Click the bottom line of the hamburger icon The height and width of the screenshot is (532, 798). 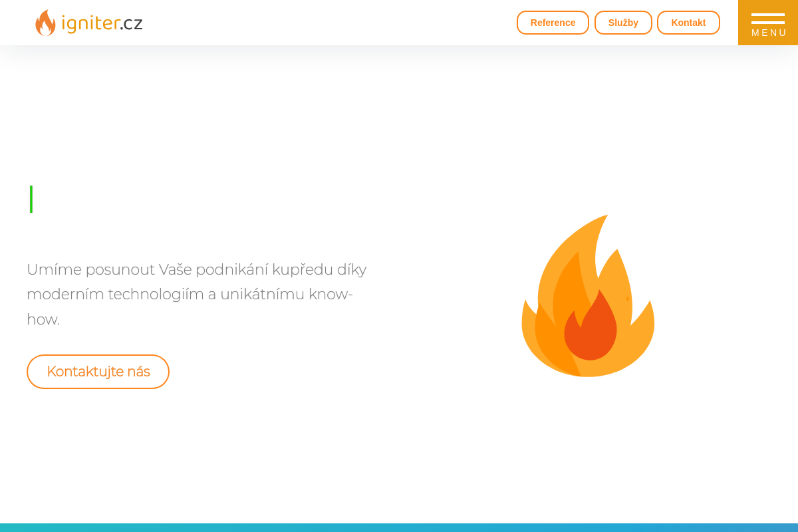click(x=768, y=23)
